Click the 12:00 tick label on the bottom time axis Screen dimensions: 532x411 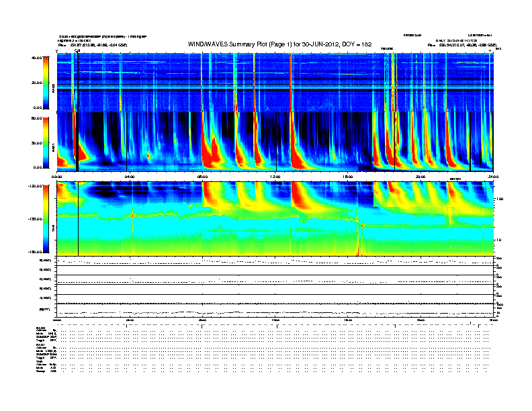coord(275,320)
